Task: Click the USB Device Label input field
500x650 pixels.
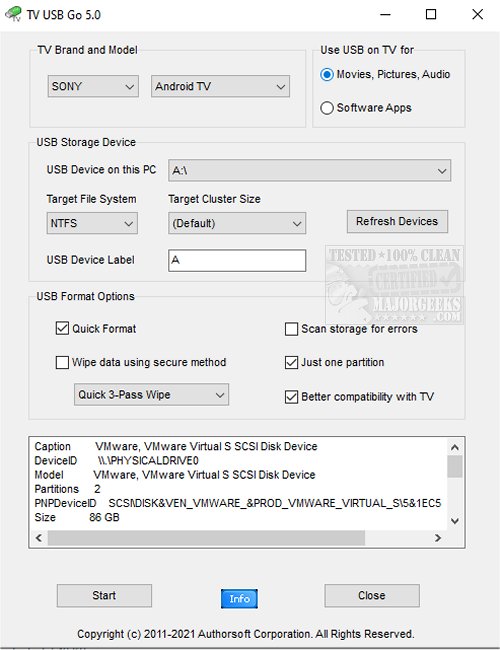Action: 237,260
